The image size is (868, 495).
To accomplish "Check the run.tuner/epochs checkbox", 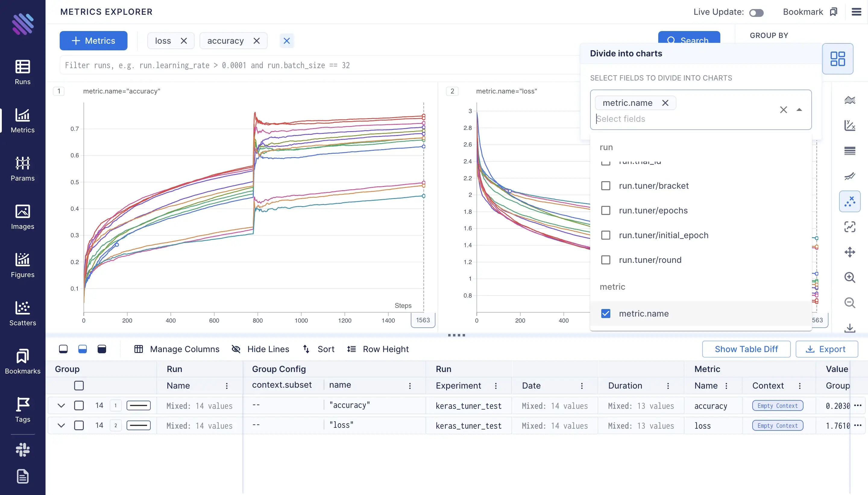I will 605,210.
